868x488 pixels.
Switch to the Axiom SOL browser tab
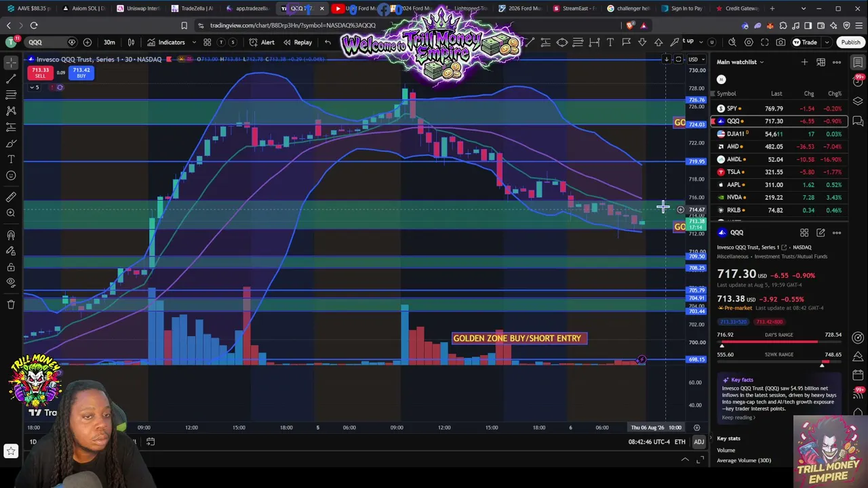pyautogui.click(x=83, y=9)
